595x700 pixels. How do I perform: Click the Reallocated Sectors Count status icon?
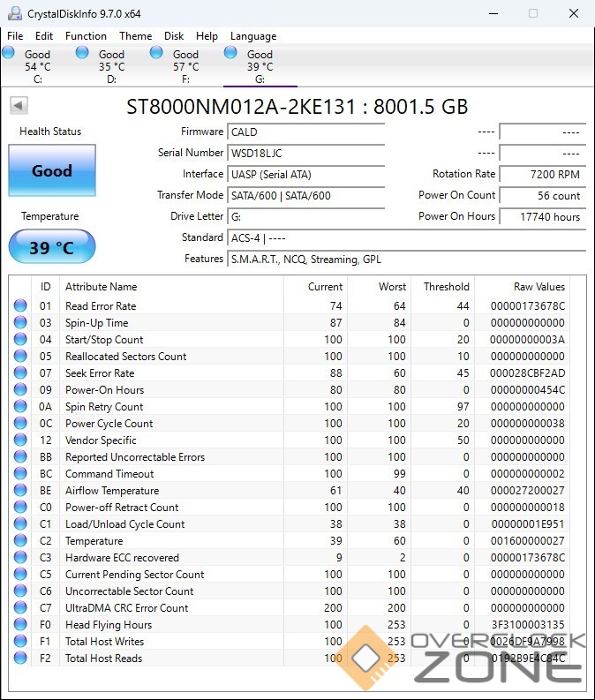[x=20, y=357]
